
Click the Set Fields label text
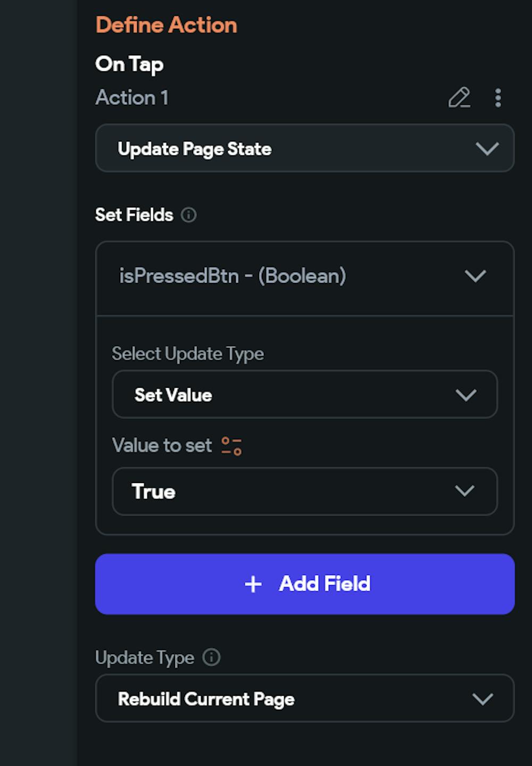(134, 215)
